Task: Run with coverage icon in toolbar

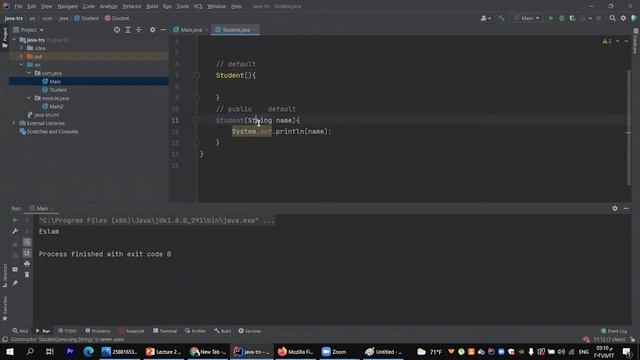Action: 572,18
